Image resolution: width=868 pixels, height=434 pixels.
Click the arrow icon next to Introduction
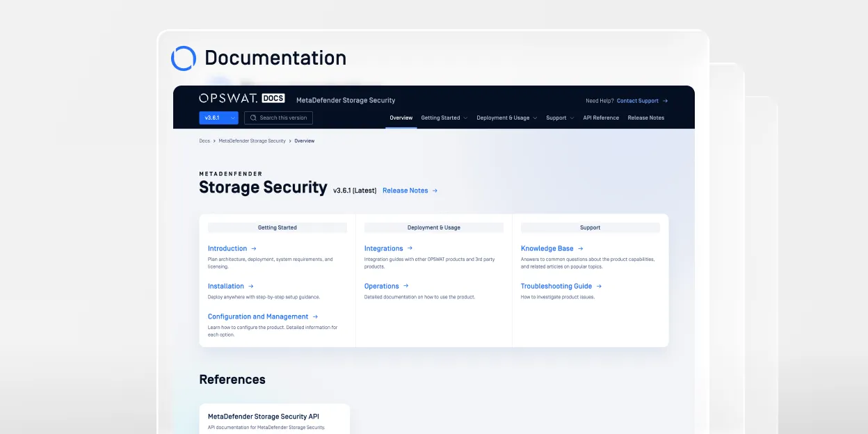click(254, 248)
